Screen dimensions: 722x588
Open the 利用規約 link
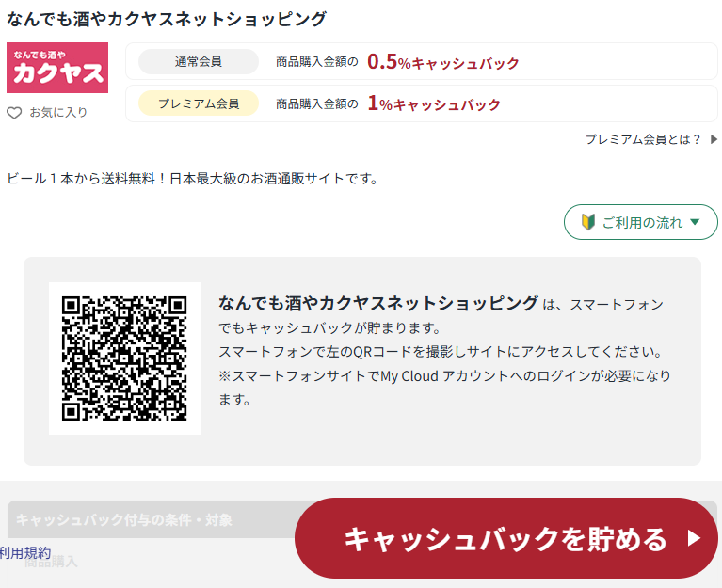25,552
